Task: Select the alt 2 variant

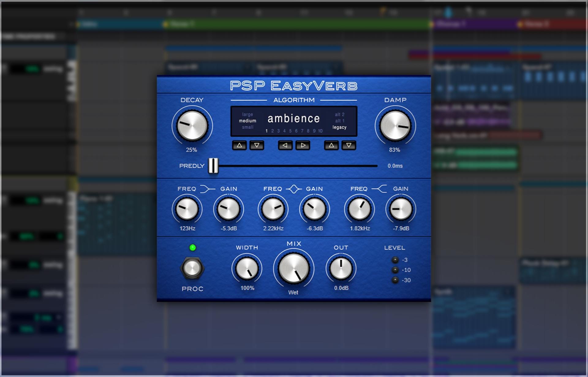Action: point(339,114)
